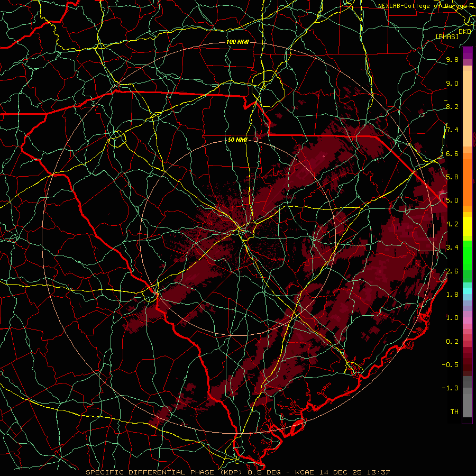This screenshot has width=476, height=476.
Task: Select the bright green swatch on color bar
Action: (467, 254)
